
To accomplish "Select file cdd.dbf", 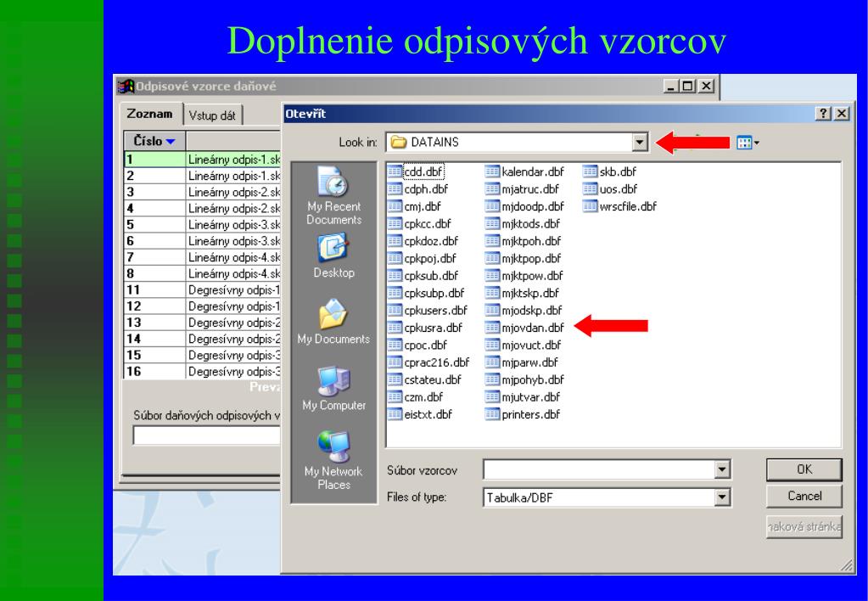I will (x=416, y=171).
